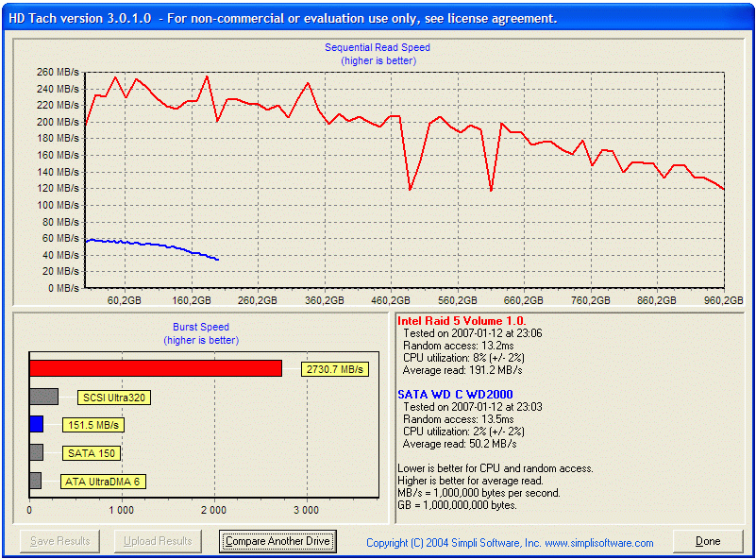This screenshot has width=756, height=559.
Task: Click the gray SCSI Ultra320 bar
Action: tap(43, 397)
